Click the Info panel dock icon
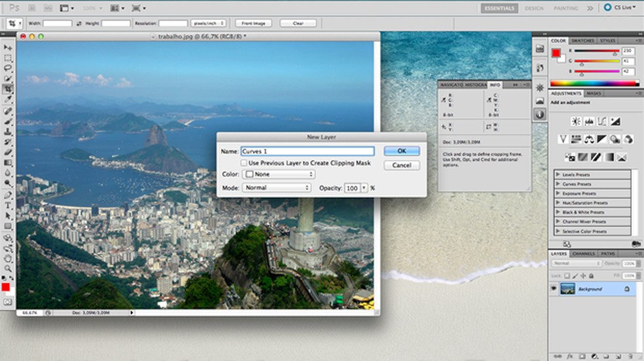Image resolution: width=644 pixels, height=361 pixels. coord(540,114)
